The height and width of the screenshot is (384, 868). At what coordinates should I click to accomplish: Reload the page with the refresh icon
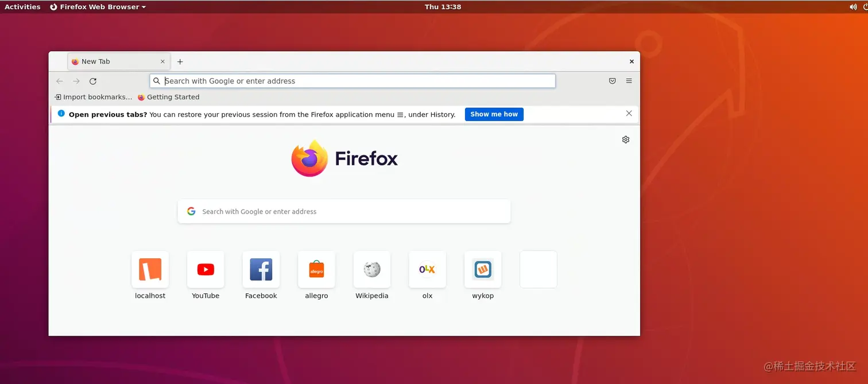[x=93, y=81]
